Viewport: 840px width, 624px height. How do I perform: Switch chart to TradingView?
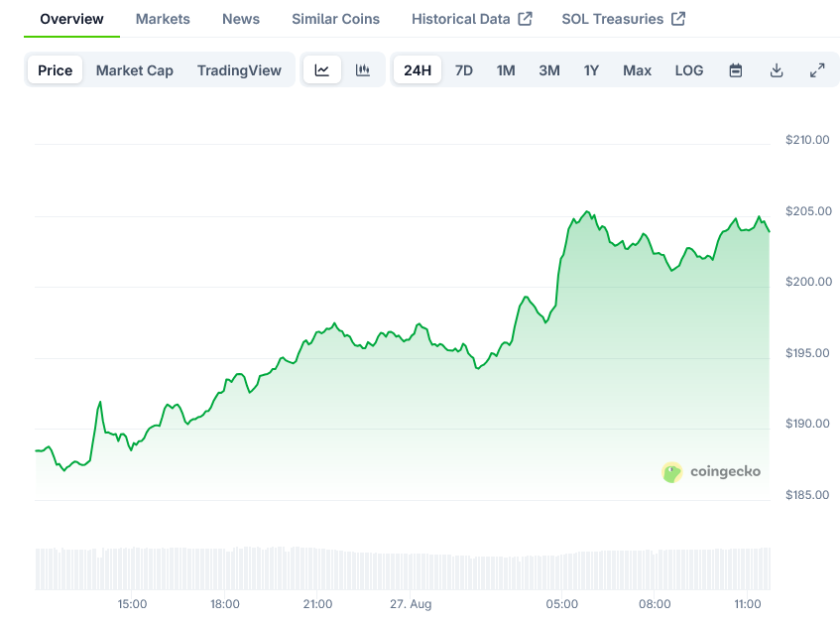coord(239,70)
